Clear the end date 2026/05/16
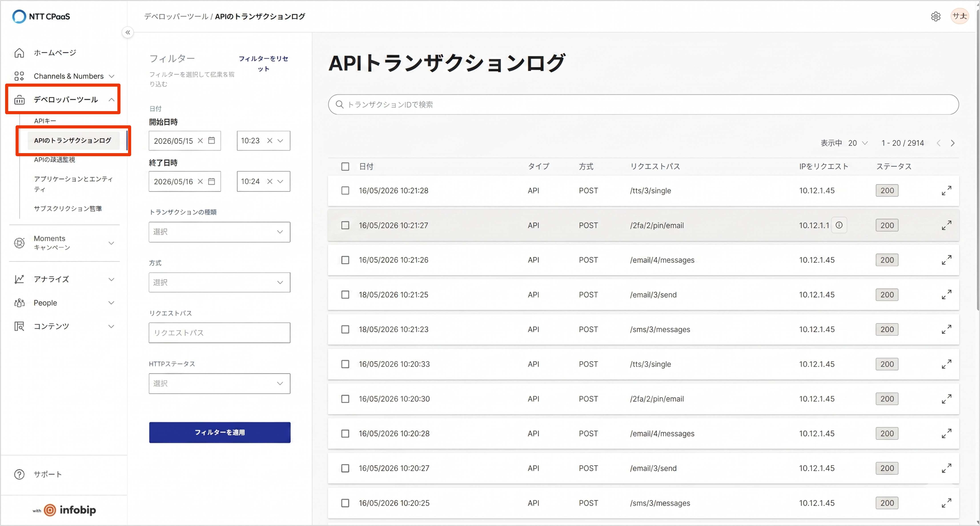The height and width of the screenshot is (526, 980). pyautogui.click(x=201, y=181)
